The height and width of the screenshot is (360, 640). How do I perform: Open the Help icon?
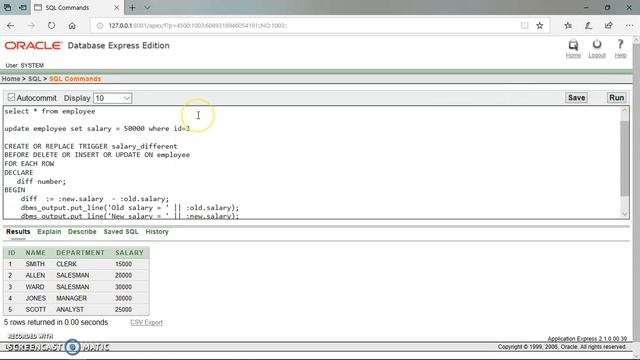coord(620,49)
